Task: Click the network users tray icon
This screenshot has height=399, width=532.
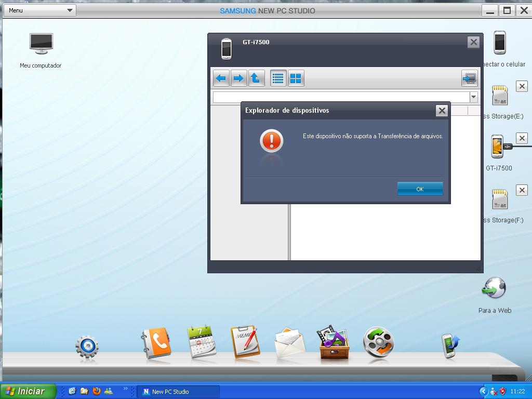Action: tap(494, 392)
